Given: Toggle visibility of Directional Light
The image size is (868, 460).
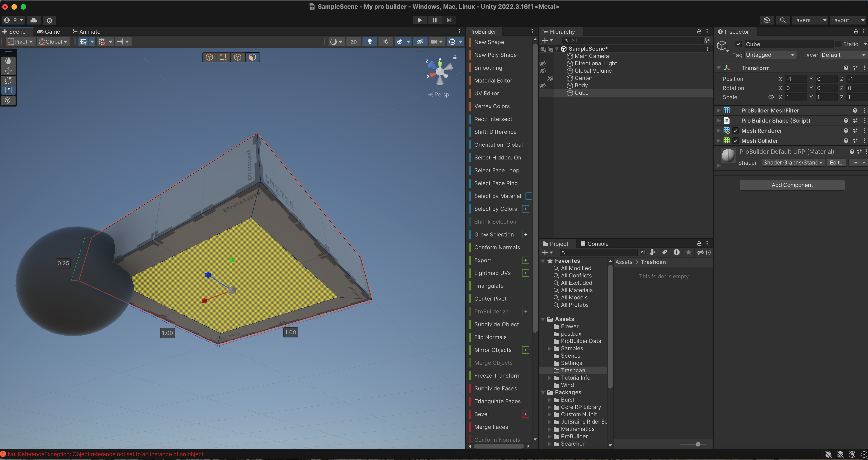Looking at the screenshot, I should (542, 64).
